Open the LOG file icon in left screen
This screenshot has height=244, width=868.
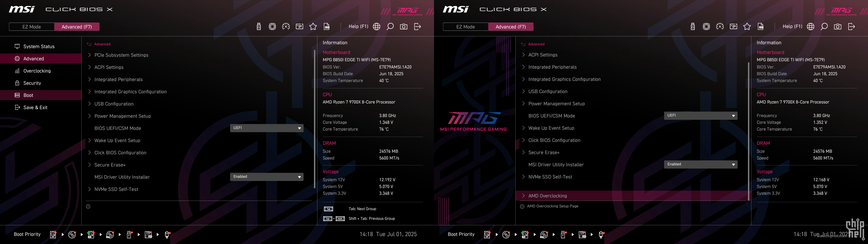click(x=326, y=27)
